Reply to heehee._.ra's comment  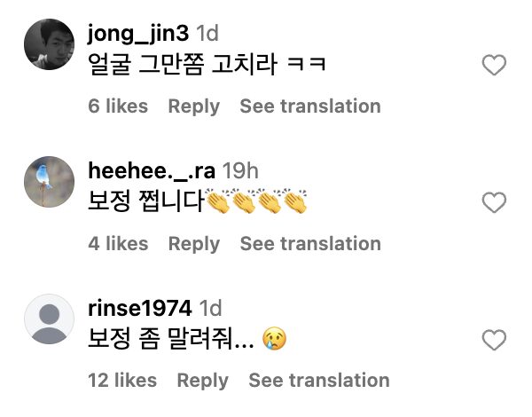(193, 243)
